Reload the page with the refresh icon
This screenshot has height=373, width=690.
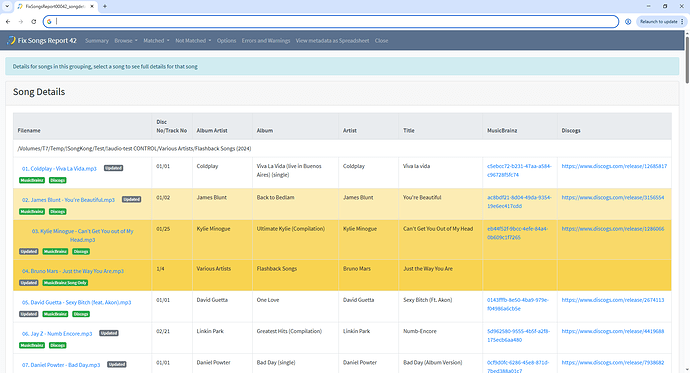[33, 22]
